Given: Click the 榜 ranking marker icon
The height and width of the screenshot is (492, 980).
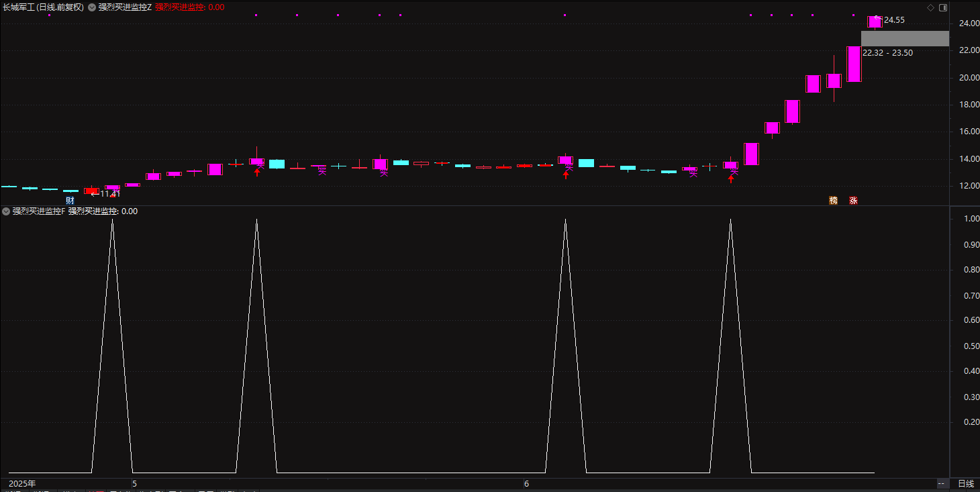Looking at the screenshot, I should (834, 200).
